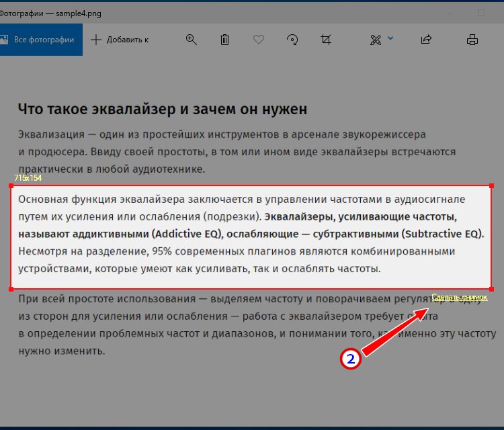Click the bottom-left red selection handle
Viewport: 504px width, 430px height.
11,289
